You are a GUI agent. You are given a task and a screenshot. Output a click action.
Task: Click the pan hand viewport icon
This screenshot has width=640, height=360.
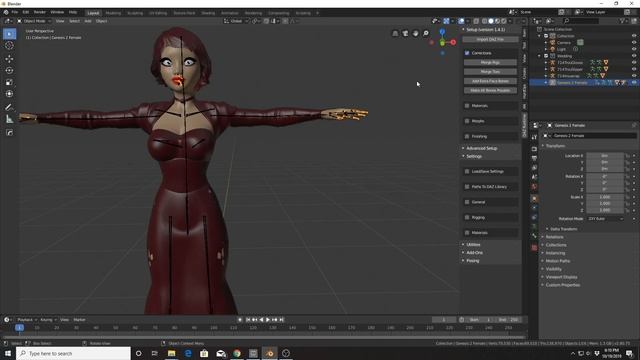click(416, 33)
